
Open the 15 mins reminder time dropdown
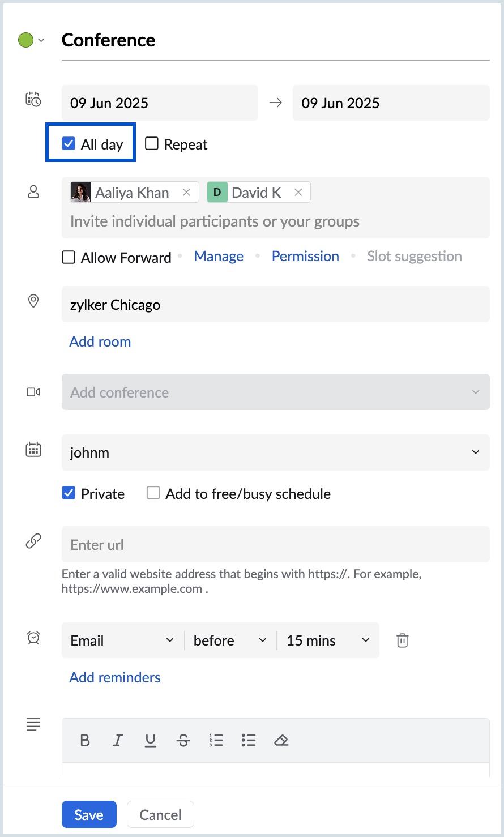(327, 640)
